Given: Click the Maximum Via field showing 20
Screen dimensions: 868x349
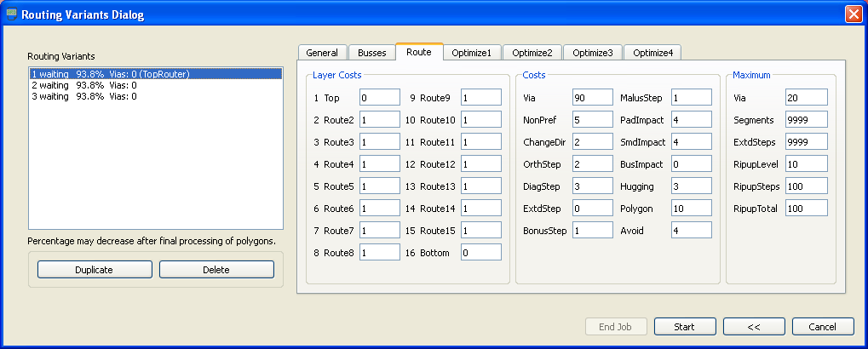Looking at the screenshot, I should [x=807, y=98].
